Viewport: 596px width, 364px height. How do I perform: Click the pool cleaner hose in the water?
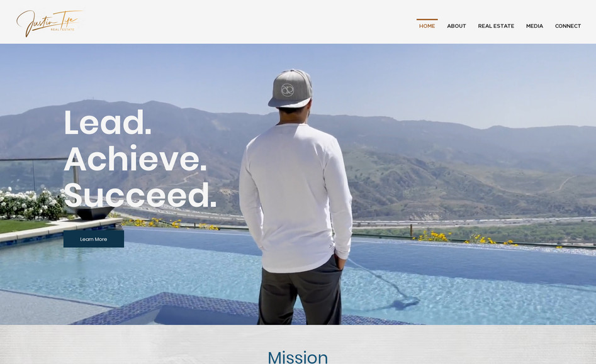[384, 283]
